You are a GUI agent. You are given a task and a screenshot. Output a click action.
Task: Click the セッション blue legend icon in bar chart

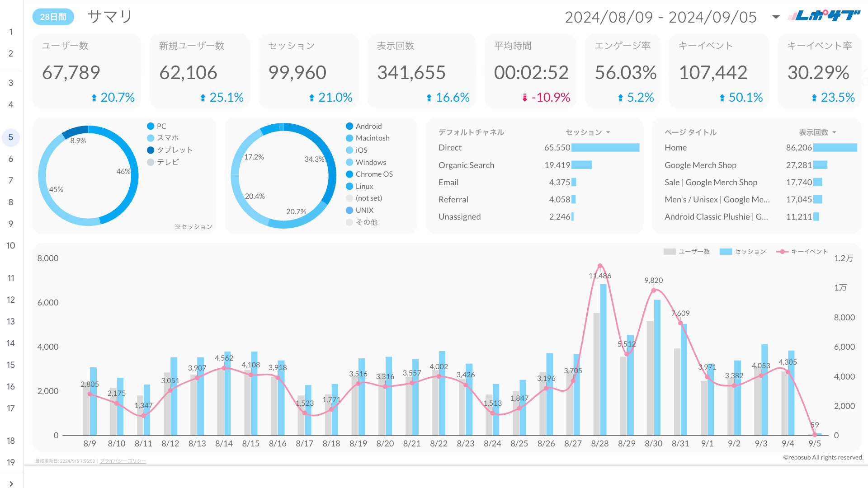[726, 252]
